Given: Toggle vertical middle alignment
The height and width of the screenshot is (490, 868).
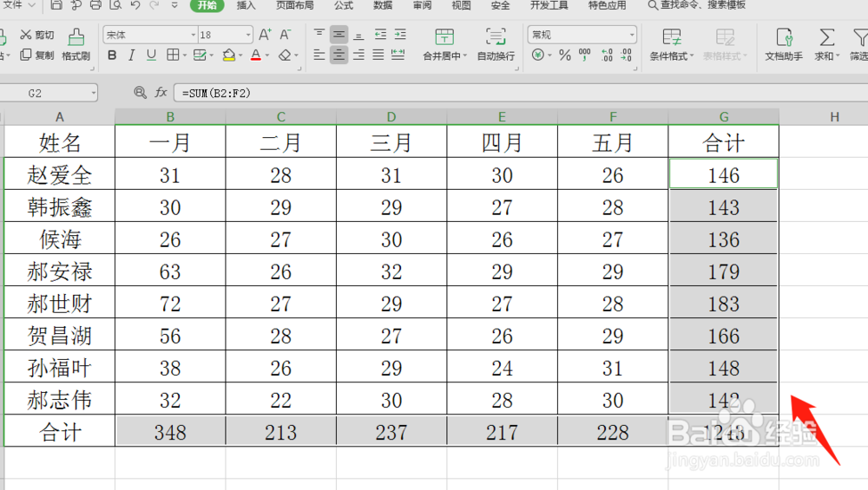Looking at the screenshot, I should [x=339, y=35].
